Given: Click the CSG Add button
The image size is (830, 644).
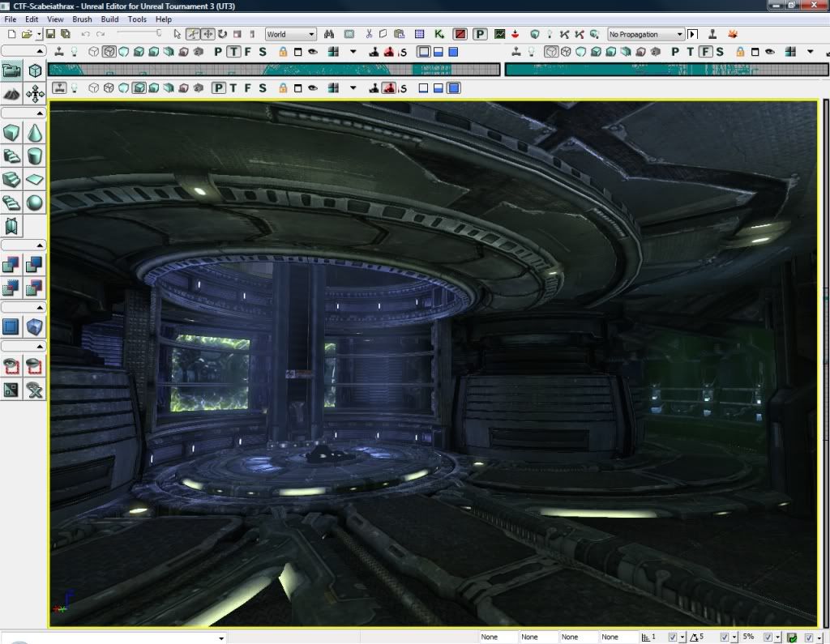Looking at the screenshot, I should [x=11, y=264].
